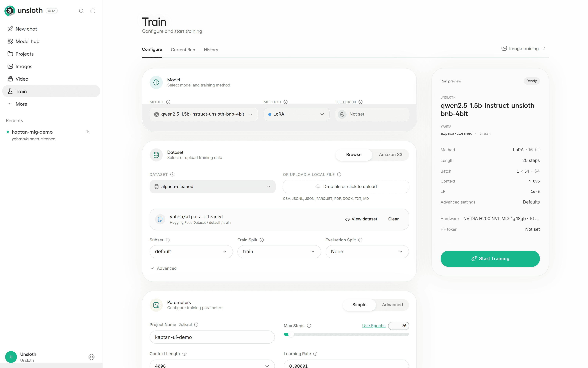Clear the selected yahma/alpaca-cleaned dataset
588x368 pixels.
[x=393, y=219]
